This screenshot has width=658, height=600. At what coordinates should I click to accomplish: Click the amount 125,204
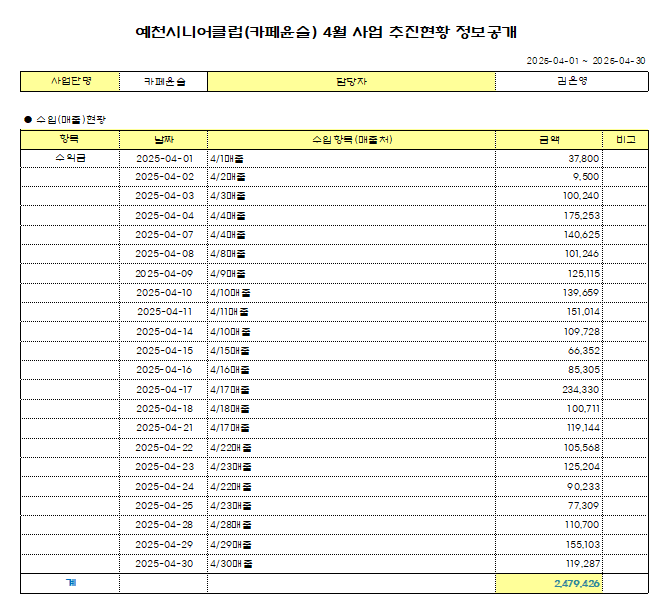(x=582, y=467)
